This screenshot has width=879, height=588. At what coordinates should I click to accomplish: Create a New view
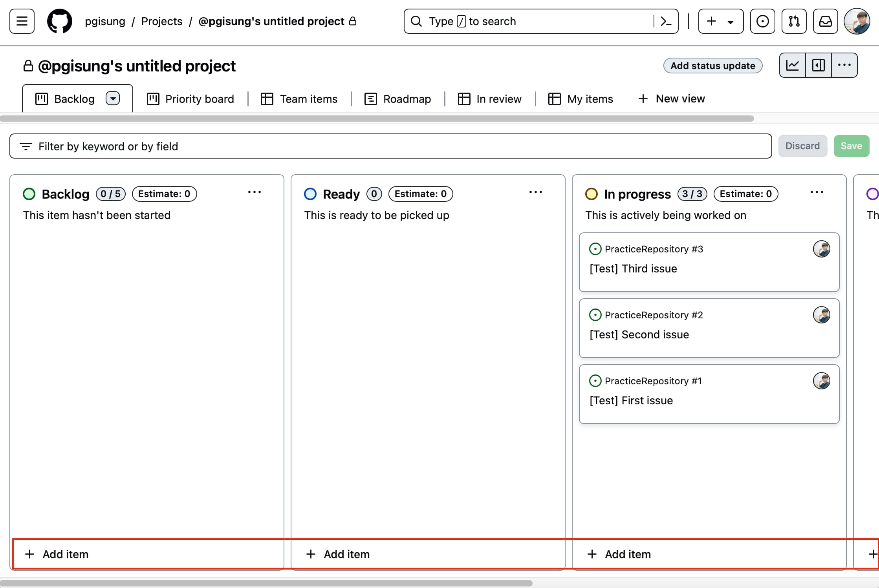[x=672, y=99]
